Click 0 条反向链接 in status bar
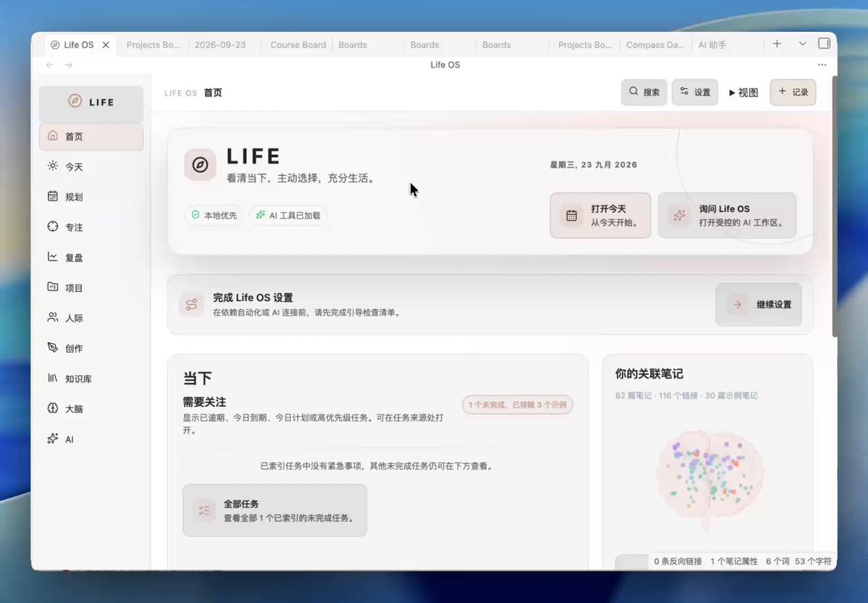868x603 pixels. click(x=678, y=561)
